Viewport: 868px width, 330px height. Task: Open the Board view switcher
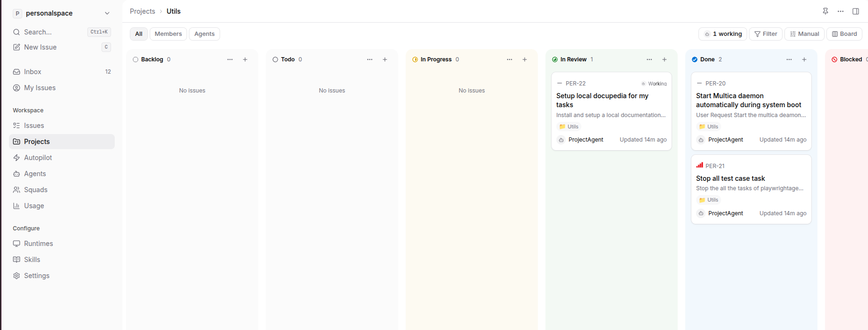(x=844, y=34)
